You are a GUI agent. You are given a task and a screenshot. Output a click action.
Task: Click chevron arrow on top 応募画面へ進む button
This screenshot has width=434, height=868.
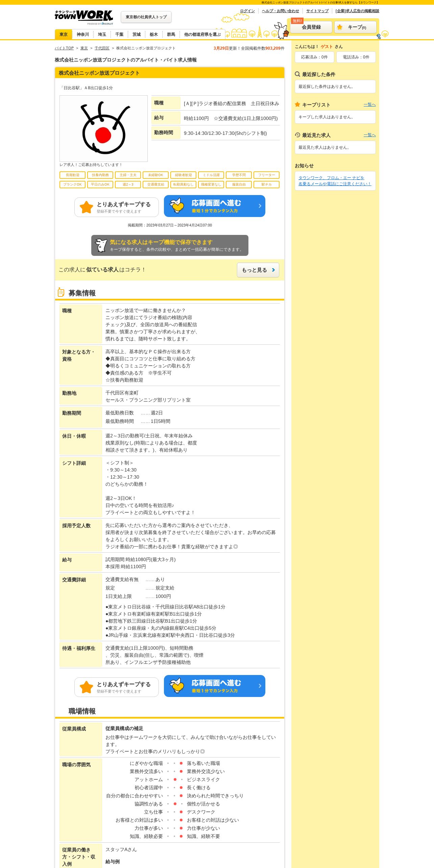[x=260, y=206]
